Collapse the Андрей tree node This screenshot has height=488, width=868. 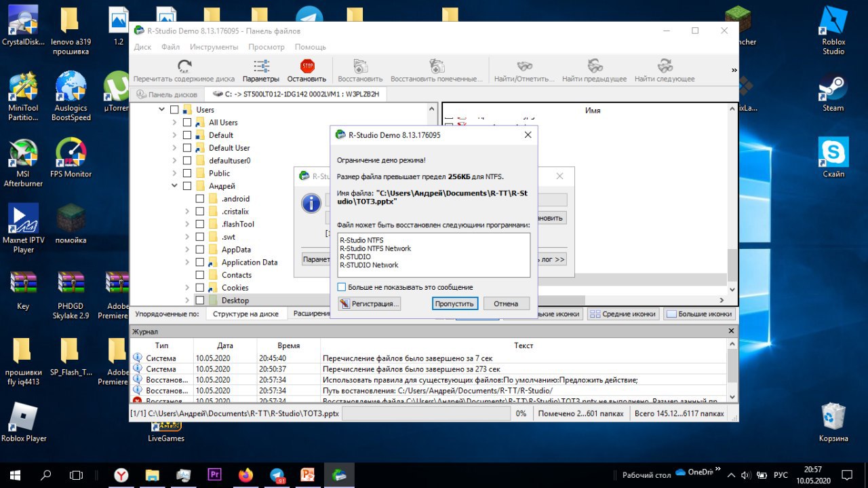point(174,186)
